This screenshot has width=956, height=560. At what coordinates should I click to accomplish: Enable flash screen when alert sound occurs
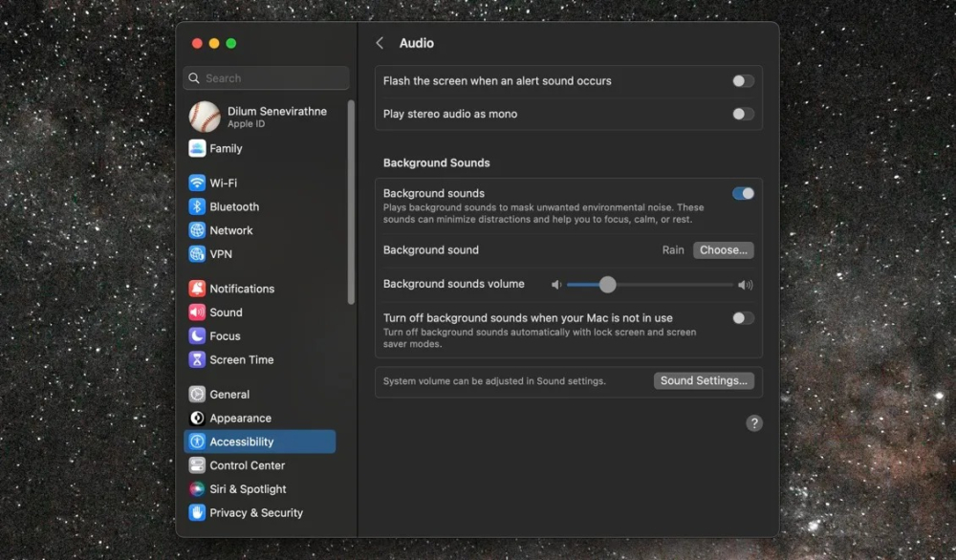(x=743, y=81)
